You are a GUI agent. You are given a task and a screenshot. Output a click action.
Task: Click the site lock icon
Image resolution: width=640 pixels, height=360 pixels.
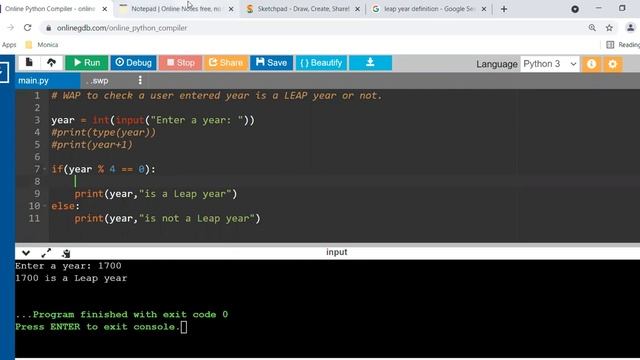point(49,28)
